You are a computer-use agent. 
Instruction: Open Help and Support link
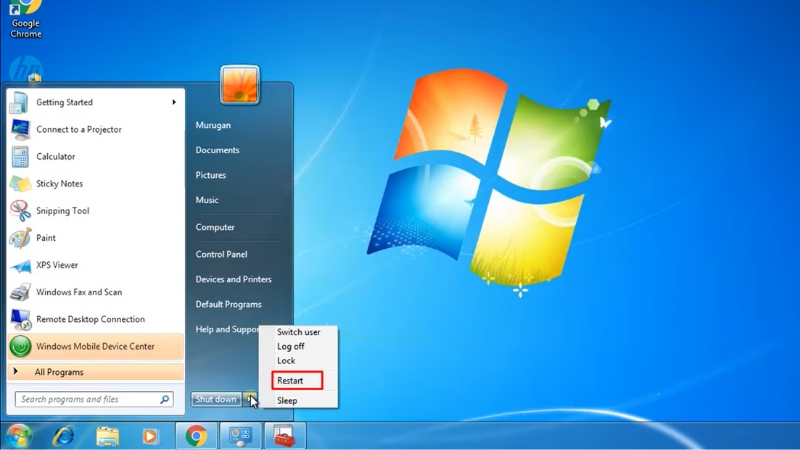[x=228, y=329]
